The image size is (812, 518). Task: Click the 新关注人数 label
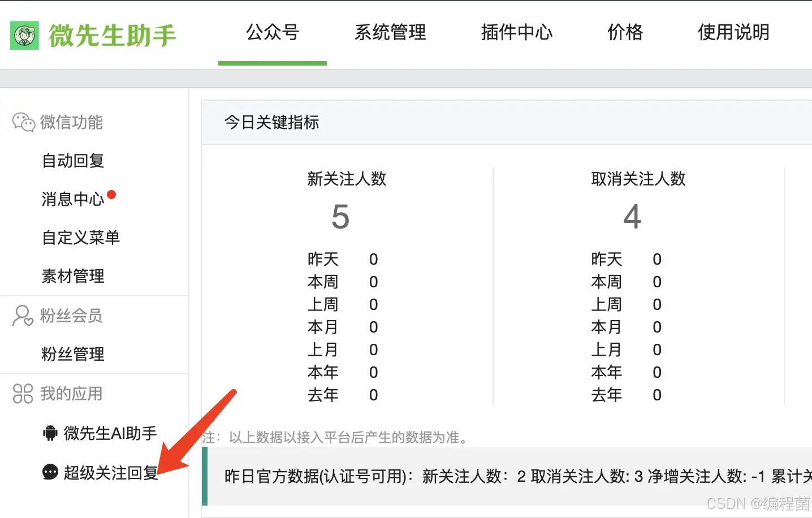(x=347, y=179)
